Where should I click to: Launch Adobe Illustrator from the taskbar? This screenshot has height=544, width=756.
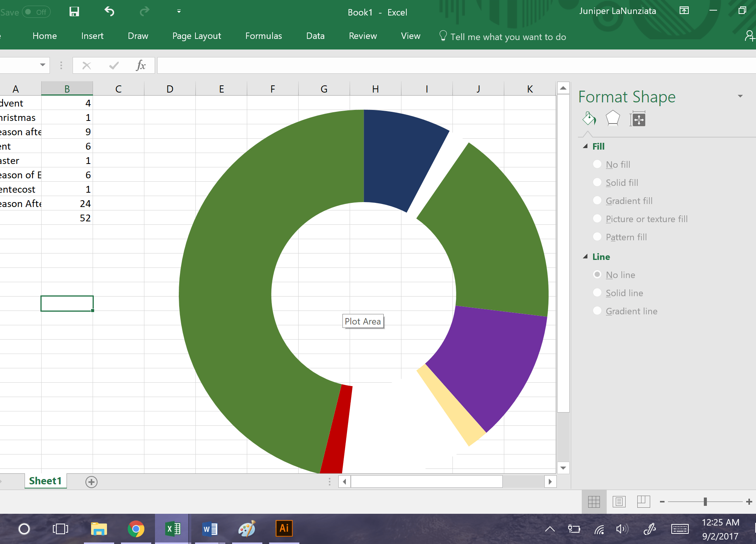pos(284,529)
